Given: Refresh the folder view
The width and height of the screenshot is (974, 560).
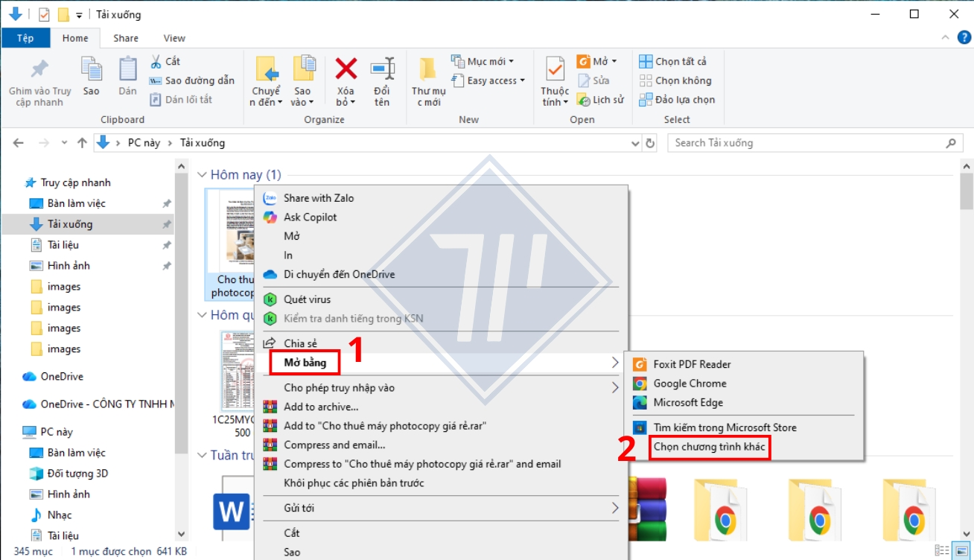Looking at the screenshot, I should point(649,142).
